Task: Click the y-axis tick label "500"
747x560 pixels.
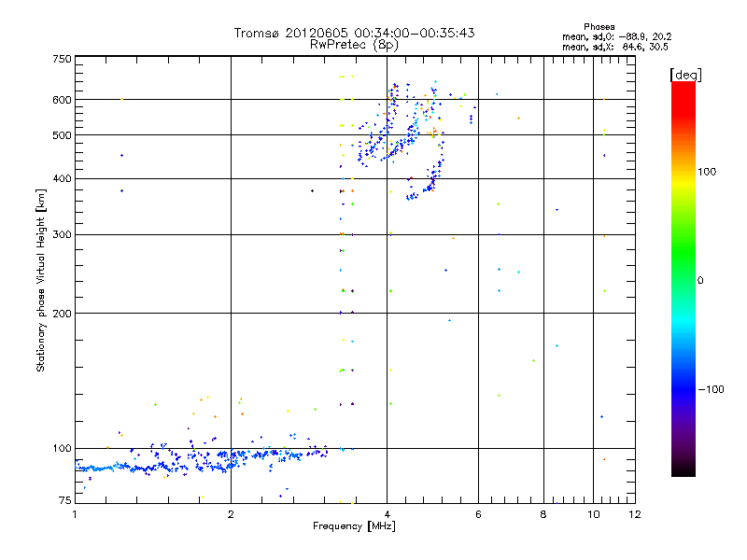Action: point(63,135)
